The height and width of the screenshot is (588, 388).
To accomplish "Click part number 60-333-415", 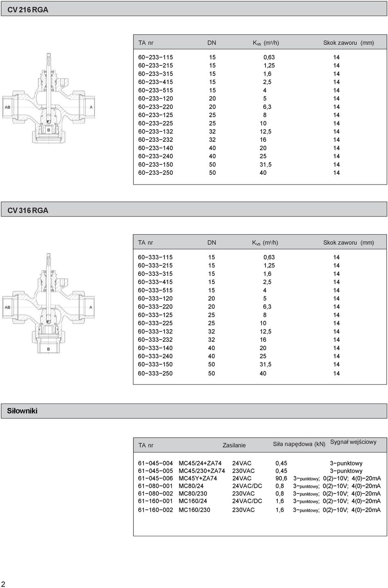I will pos(155,282).
